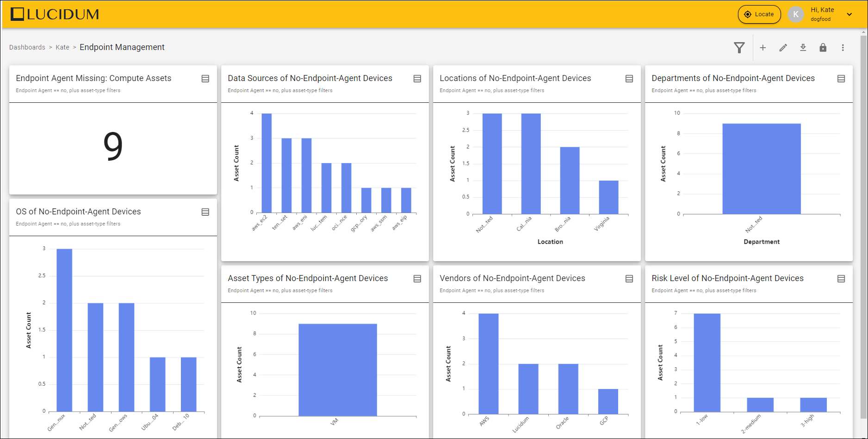Open the more options vertical dots menu

click(843, 48)
